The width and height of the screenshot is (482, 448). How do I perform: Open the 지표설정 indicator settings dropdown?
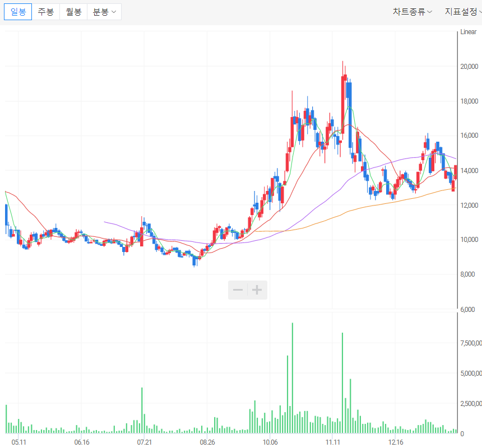(463, 12)
